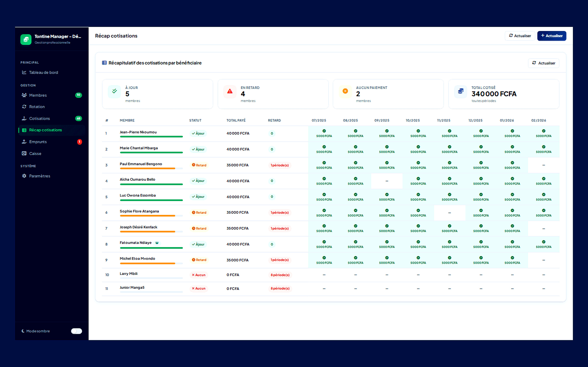Select the 1 période(s) retard label for Paul Emmanuel Bengono
Screen dimensions: 588x367
point(280,165)
